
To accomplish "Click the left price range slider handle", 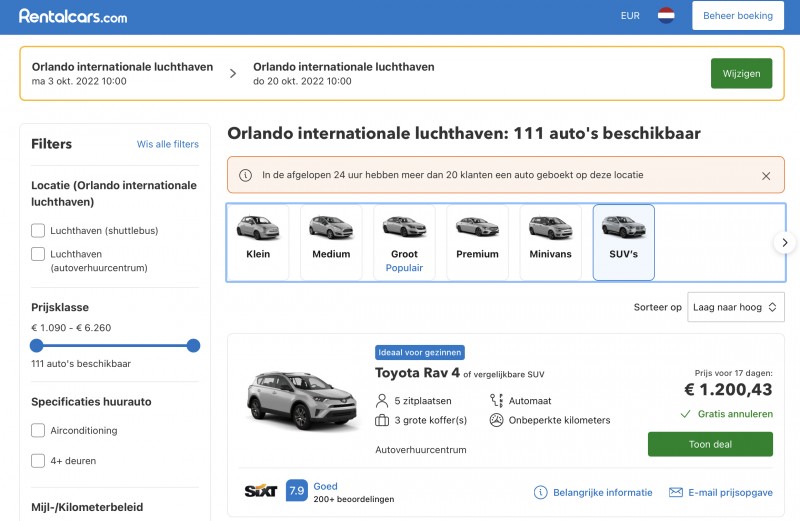I will point(37,345).
